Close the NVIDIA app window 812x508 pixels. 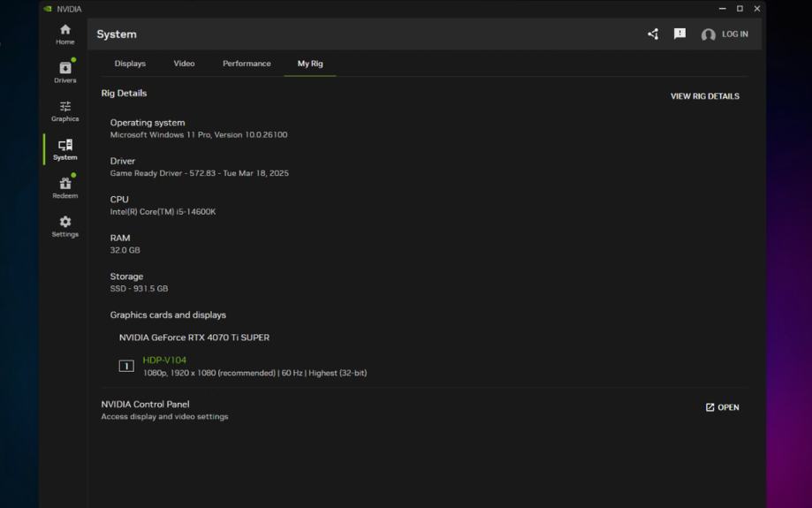756,9
